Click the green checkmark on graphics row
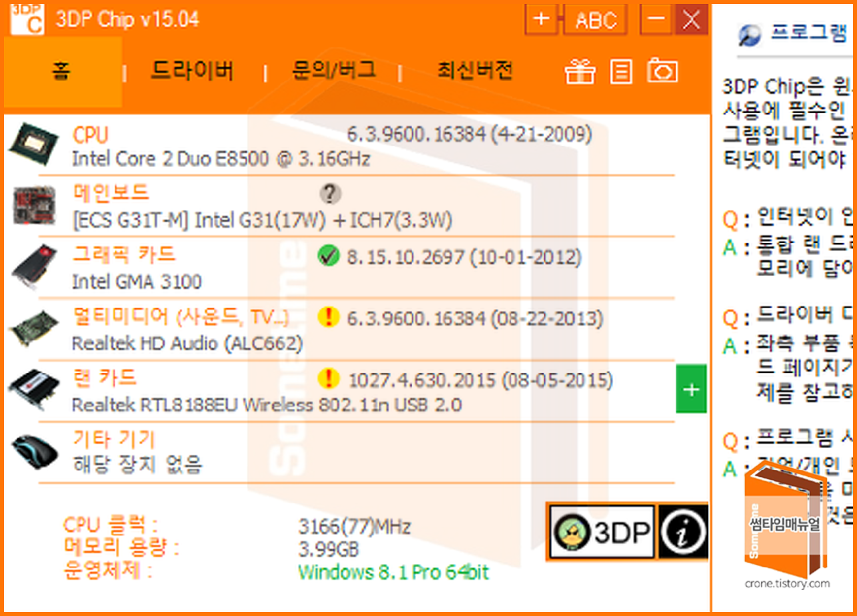857x616 pixels. (x=329, y=256)
